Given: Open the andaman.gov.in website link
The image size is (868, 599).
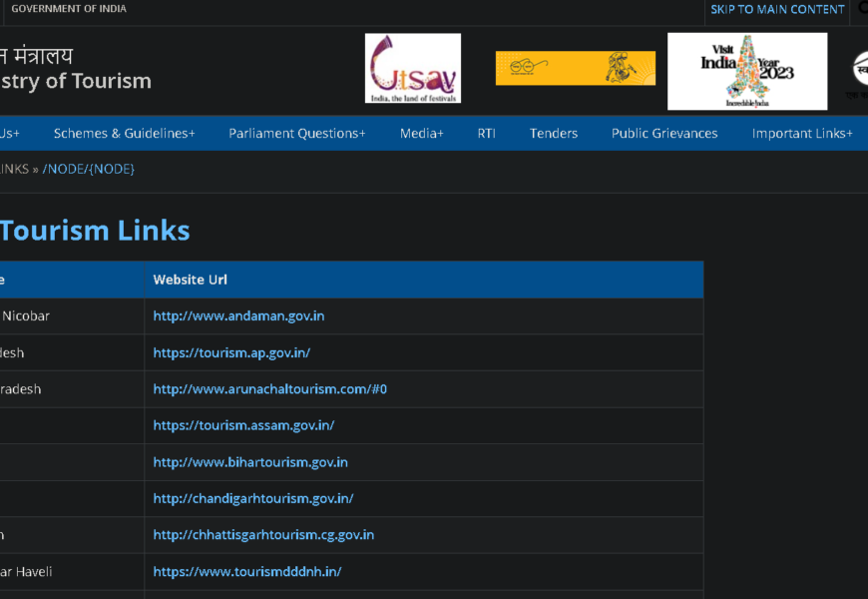Looking at the screenshot, I should (238, 316).
